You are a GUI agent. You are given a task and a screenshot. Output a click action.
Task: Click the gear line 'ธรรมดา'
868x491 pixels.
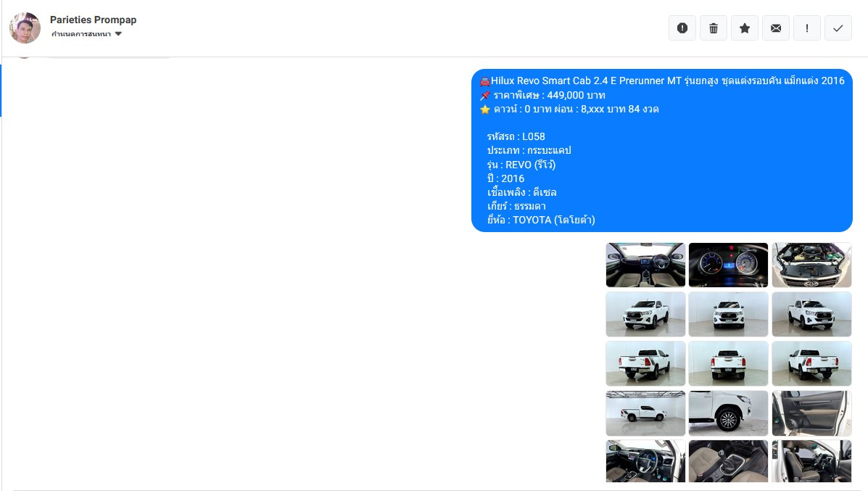tap(516, 207)
